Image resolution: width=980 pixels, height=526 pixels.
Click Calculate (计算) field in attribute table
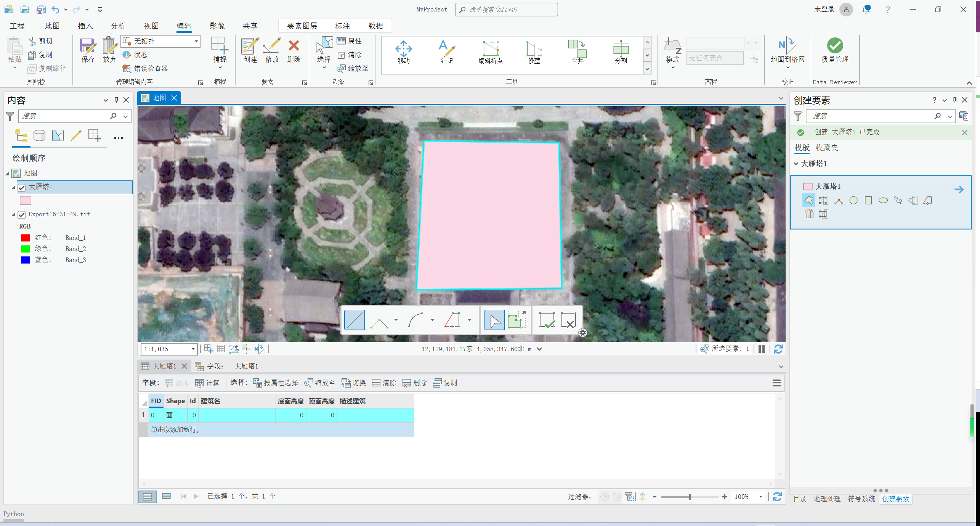[x=207, y=383]
